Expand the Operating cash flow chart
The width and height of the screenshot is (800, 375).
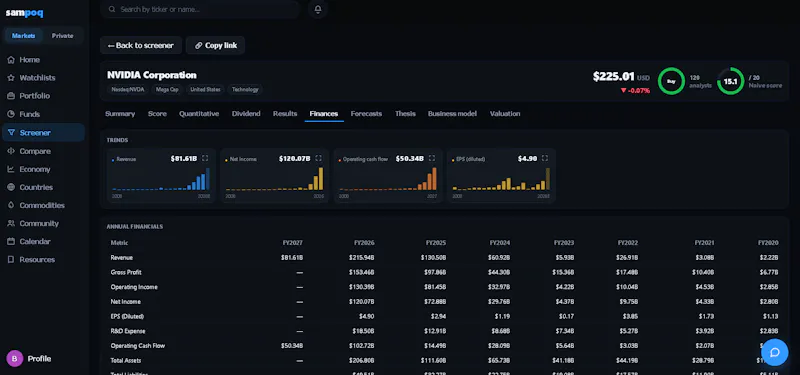click(432, 158)
